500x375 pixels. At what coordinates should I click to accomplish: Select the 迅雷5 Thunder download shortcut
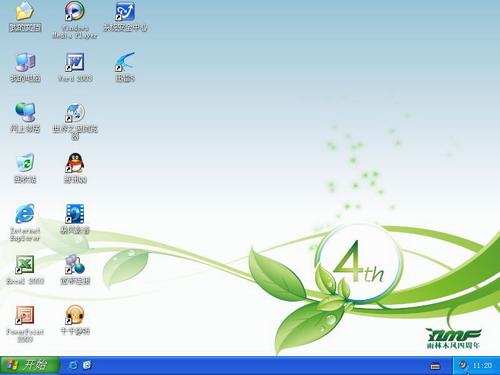pyautogui.click(x=125, y=67)
